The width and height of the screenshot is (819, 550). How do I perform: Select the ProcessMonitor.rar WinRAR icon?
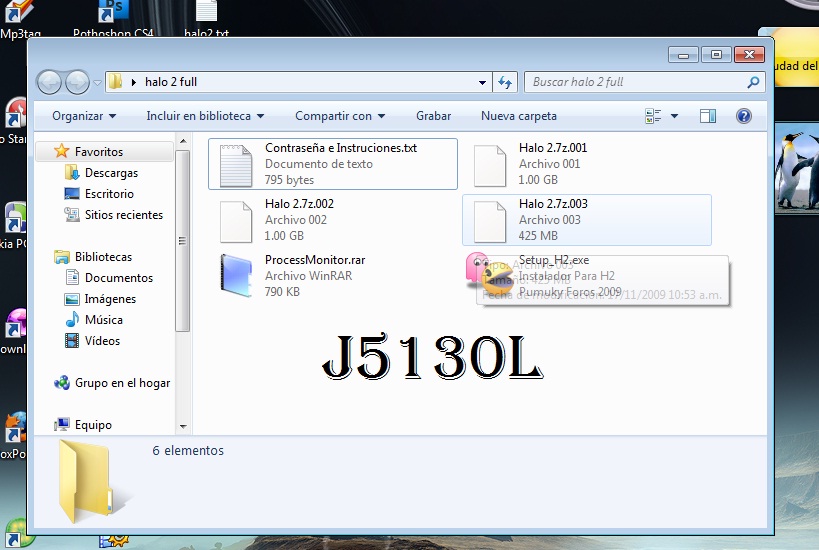(x=237, y=275)
